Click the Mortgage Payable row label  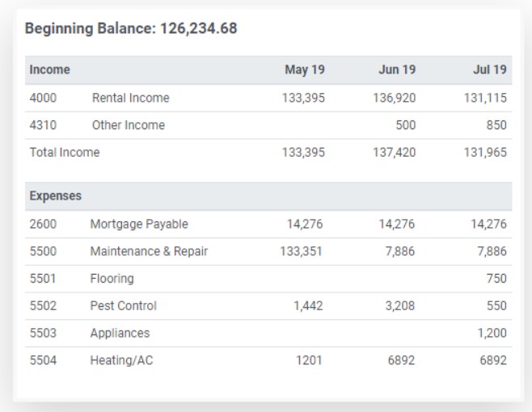coord(139,224)
